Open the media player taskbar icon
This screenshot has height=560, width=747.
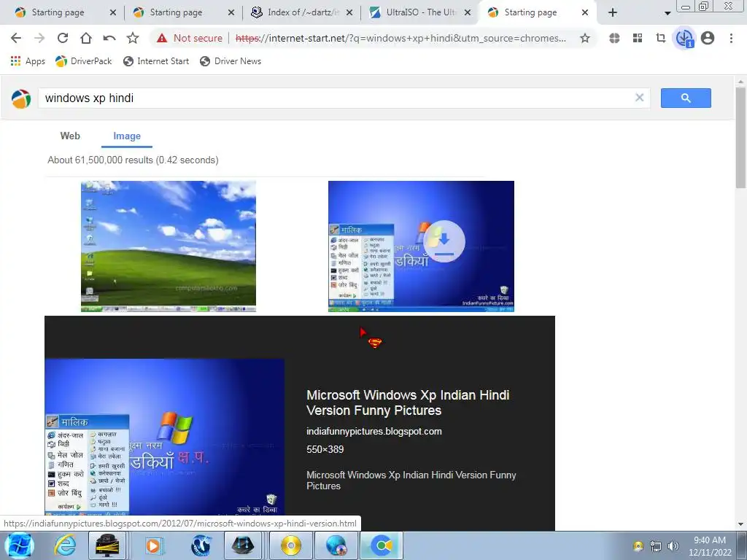(153, 545)
